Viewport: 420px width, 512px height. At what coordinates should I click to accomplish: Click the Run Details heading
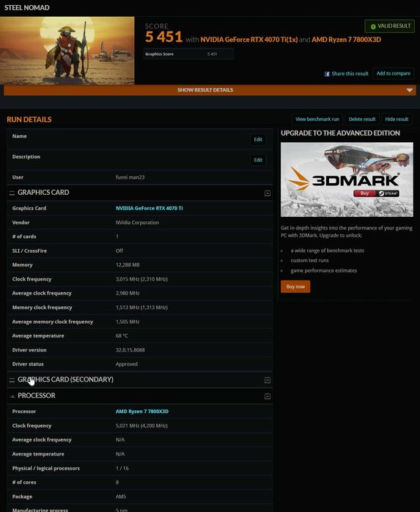[x=29, y=119]
